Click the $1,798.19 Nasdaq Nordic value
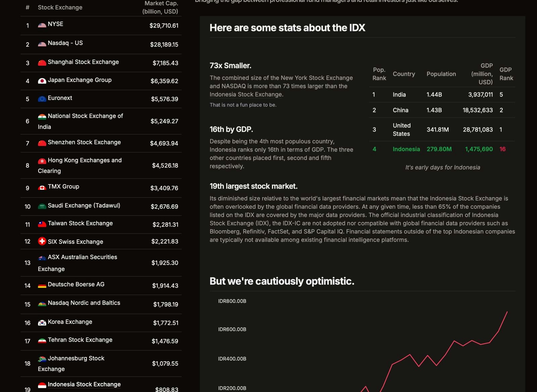The width and height of the screenshot is (537, 392). pyautogui.click(x=166, y=304)
